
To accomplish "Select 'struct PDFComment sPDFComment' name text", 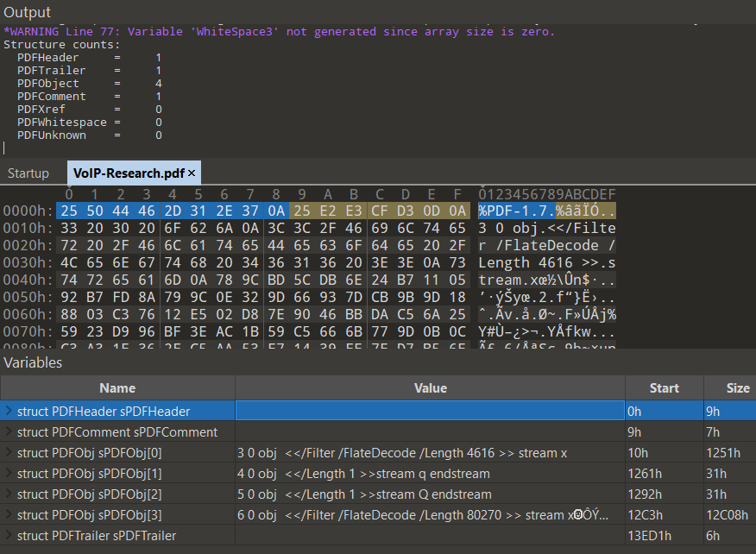I will pos(117,432).
